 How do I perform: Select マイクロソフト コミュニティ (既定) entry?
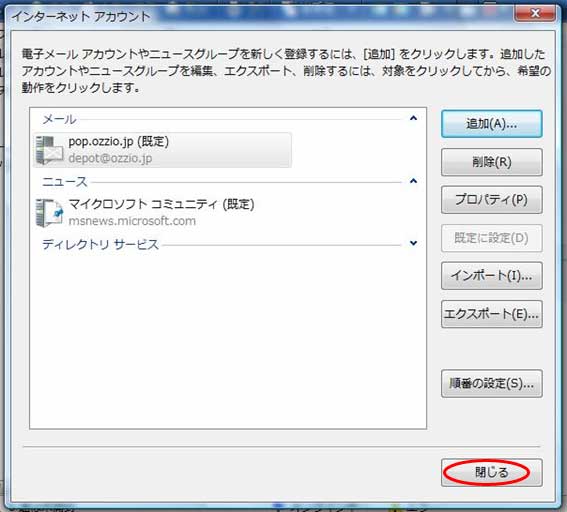click(161, 204)
